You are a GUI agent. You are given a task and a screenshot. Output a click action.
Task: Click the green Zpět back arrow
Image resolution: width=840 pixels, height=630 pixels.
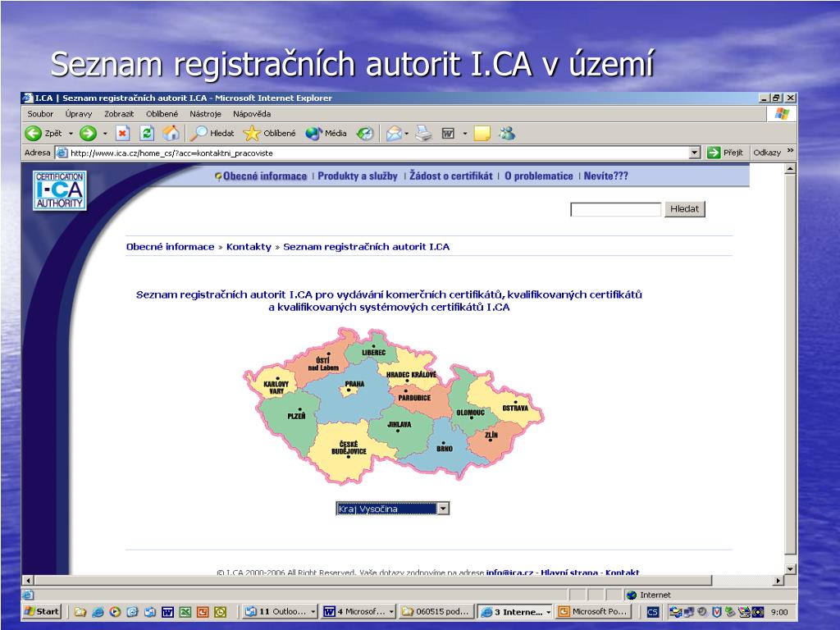coord(33,134)
